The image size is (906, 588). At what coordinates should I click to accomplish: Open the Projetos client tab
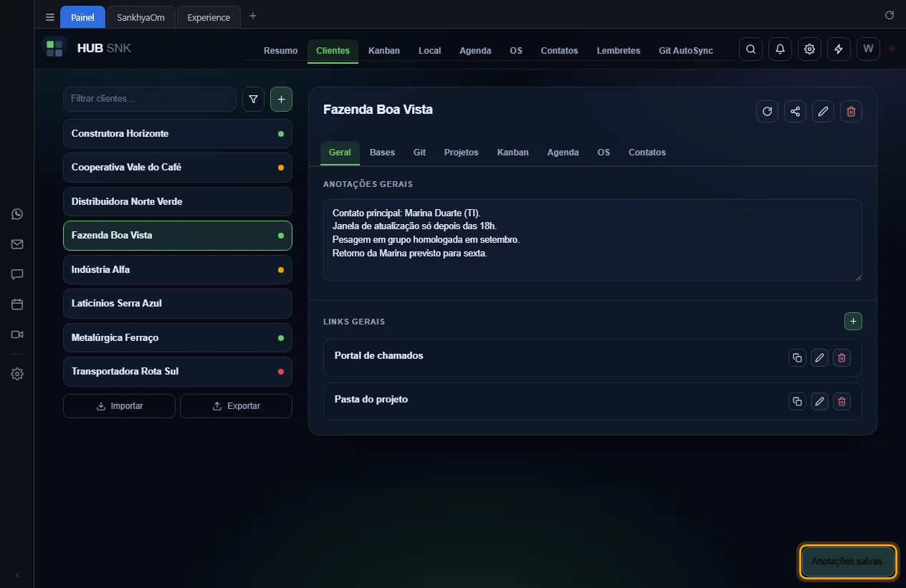(x=461, y=153)
